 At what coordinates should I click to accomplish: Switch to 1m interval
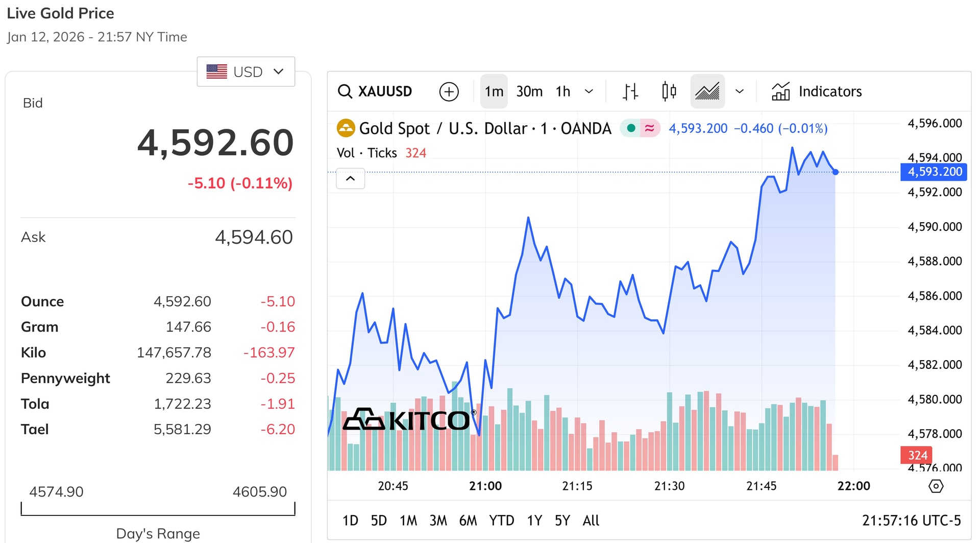(494, 91)
